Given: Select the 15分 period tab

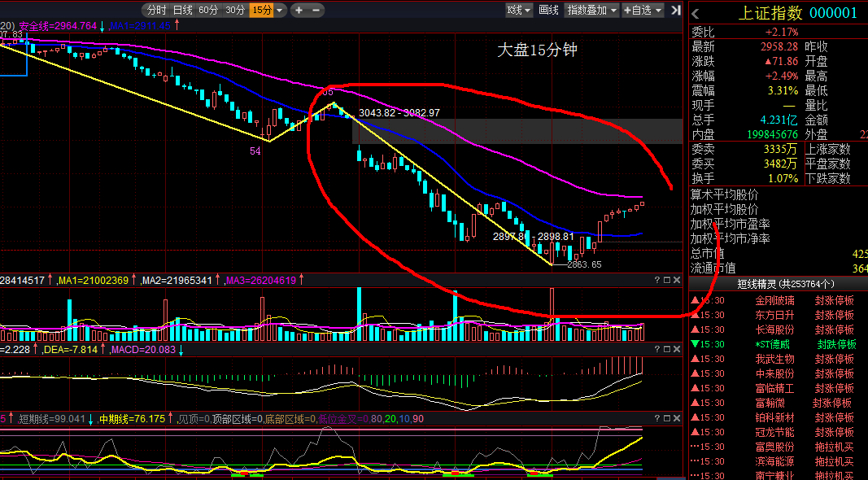Looking at the screenshot, I should click(262, 10).
